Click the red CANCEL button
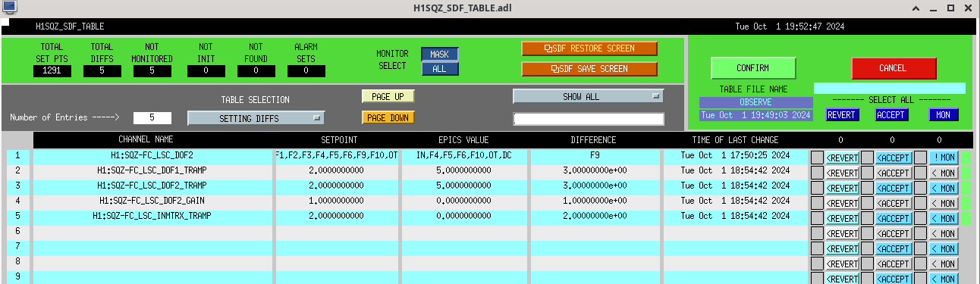 tap(894, 68)
